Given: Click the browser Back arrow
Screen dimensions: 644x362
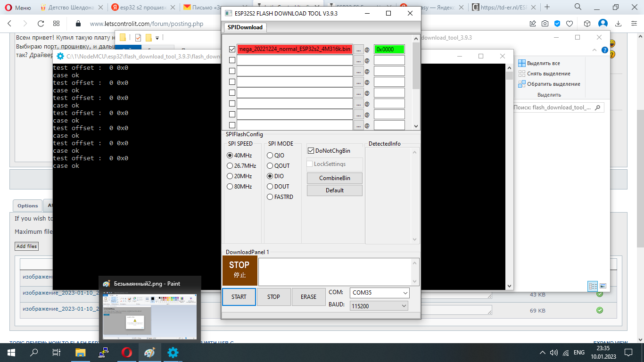Looking at the screenshot, I should [9, 24].
